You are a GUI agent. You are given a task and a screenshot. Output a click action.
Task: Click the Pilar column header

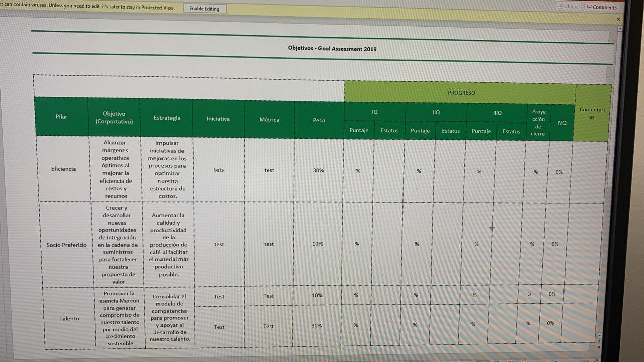tap(61, 117)
